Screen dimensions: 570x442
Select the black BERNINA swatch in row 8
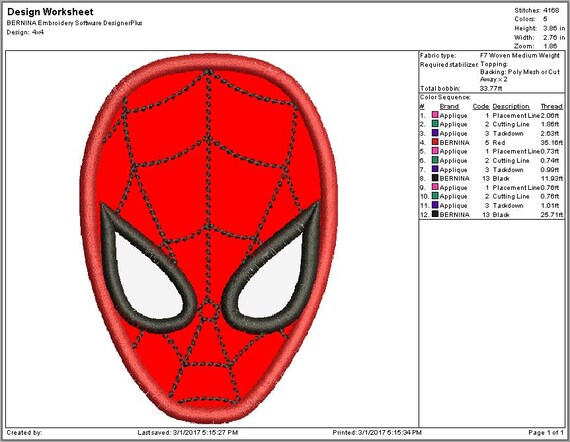click(x=435, y=178)
